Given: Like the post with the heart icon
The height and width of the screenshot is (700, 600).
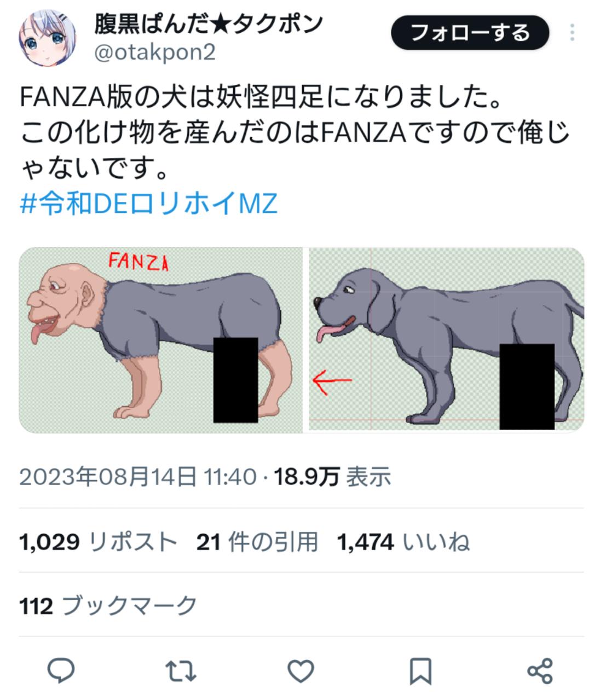Looking at the screenshot, I should click(301, 670).
